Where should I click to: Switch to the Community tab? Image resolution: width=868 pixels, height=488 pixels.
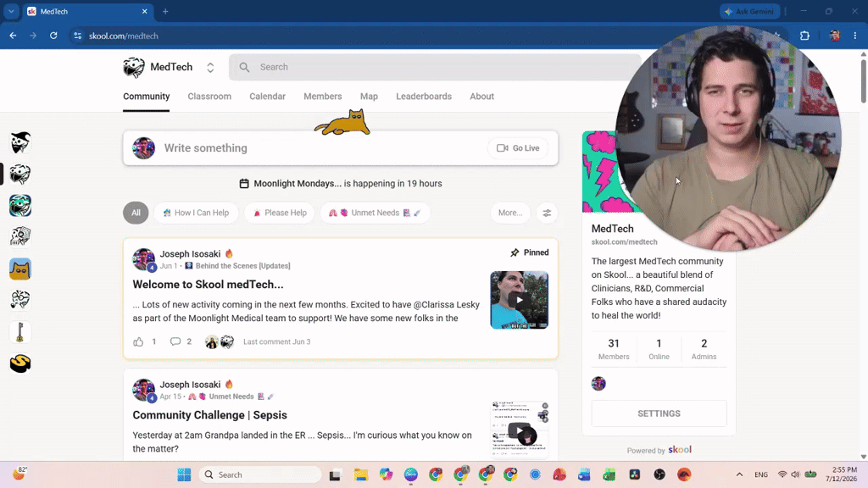[146, 97]
